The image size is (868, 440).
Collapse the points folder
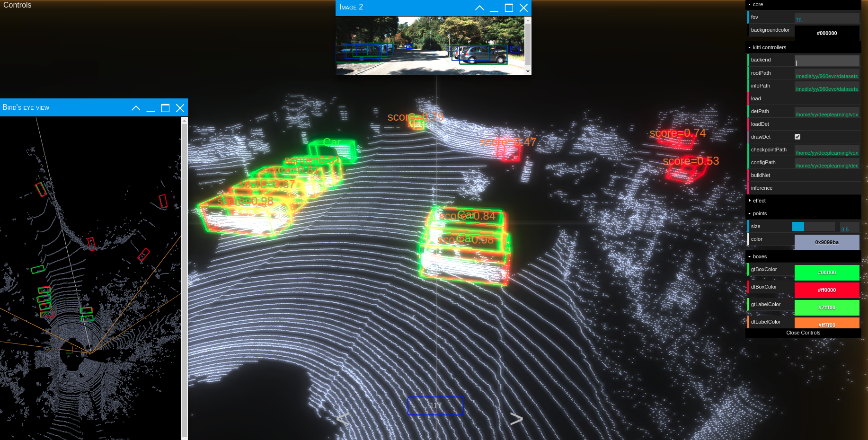point(803,213)
